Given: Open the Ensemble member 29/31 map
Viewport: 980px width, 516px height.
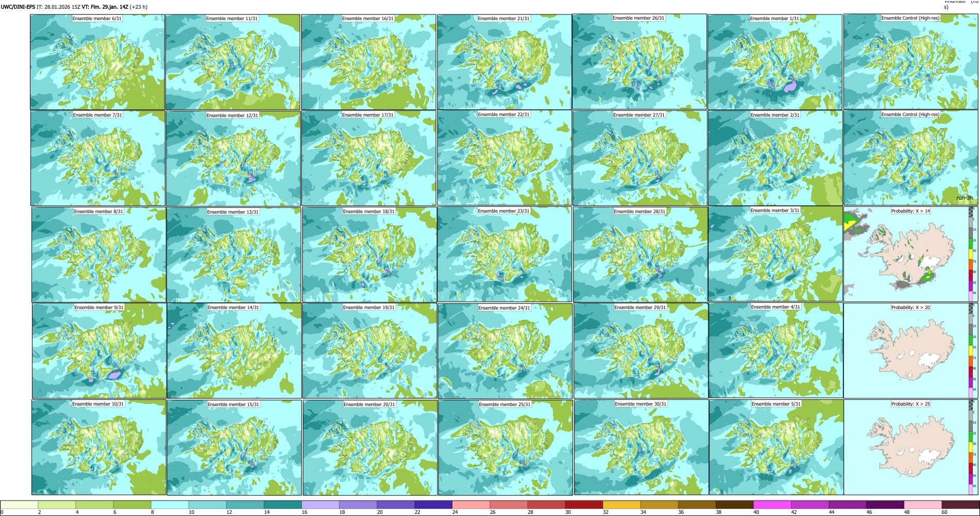Looking at the screenshot, I should click(641, 351).
